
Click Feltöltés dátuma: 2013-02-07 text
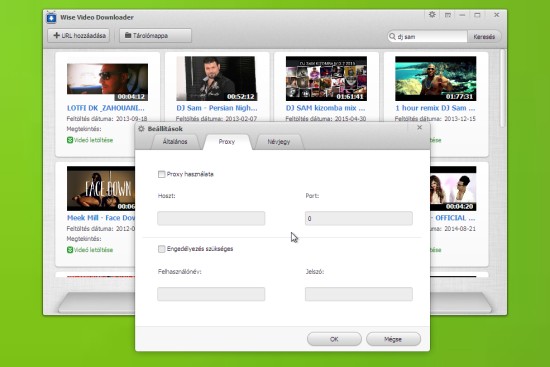(x=216, y=119)
